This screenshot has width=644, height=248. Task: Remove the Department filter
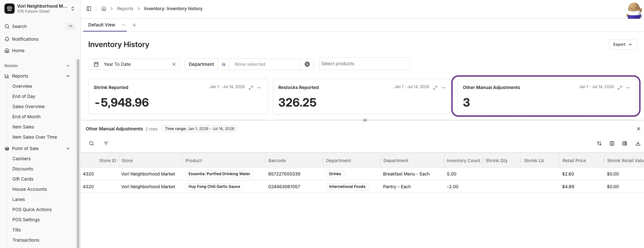tap(307, 64)
